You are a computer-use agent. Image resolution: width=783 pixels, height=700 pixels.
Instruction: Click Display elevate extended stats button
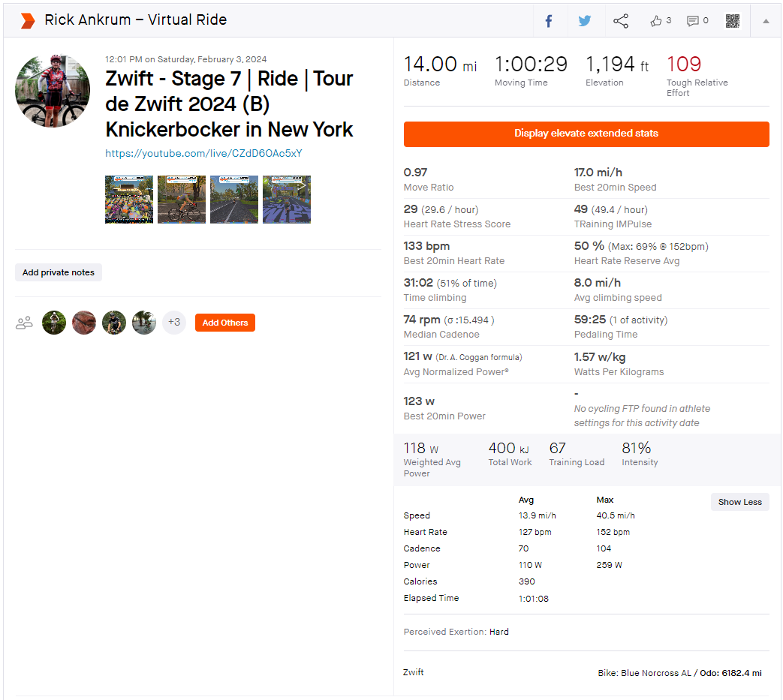pyautogui.click(x=586, y=134)
